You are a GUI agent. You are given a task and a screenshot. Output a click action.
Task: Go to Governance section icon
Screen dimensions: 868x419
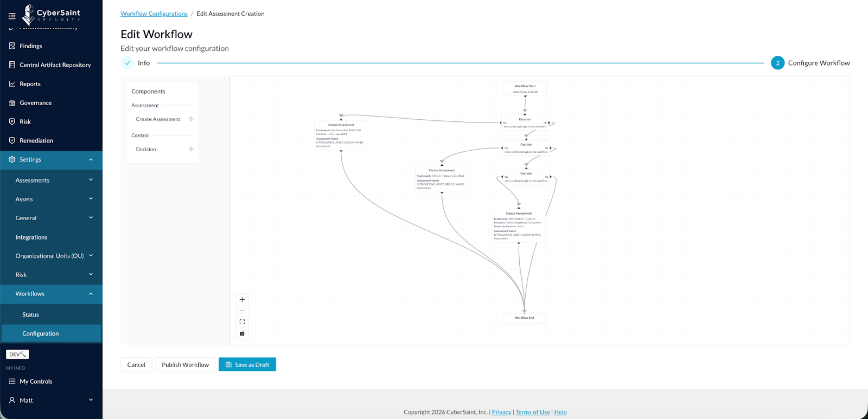click(12, 103)
